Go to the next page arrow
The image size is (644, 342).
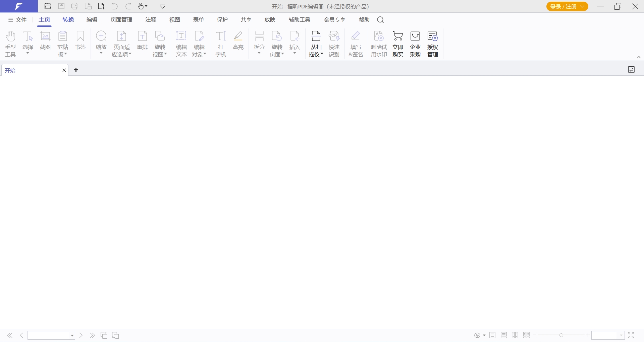tap(81, 335)
